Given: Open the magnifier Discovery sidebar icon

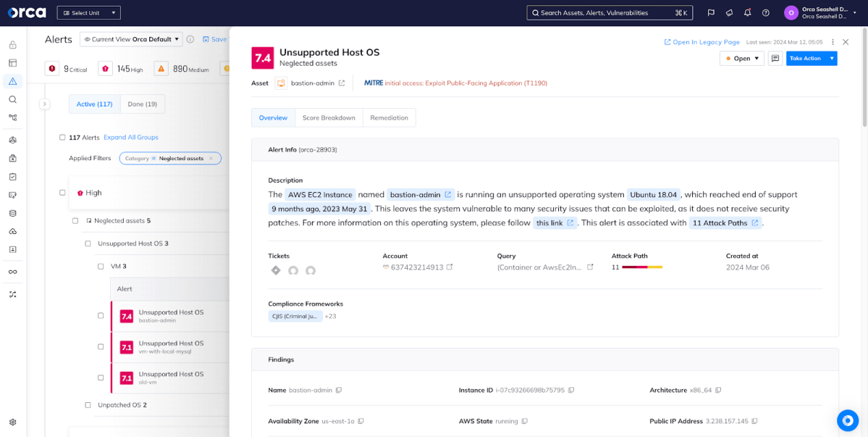Looking at the screenshot, I should point(13,100).
